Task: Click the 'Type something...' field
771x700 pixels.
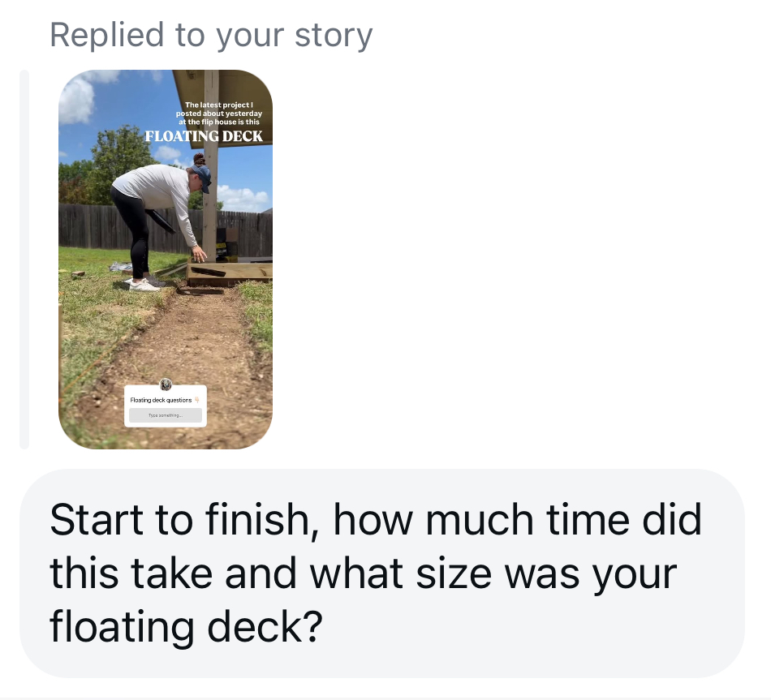Action: pos(166,415)
